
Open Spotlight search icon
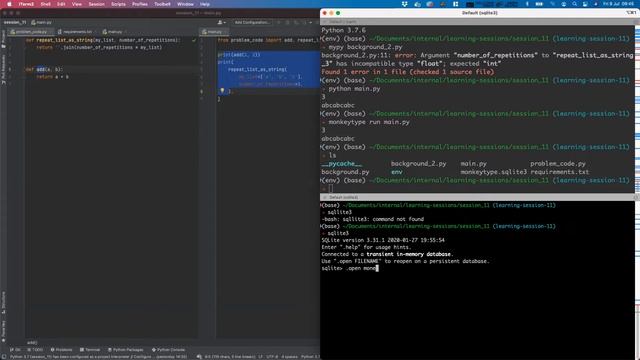coord(574,4)
